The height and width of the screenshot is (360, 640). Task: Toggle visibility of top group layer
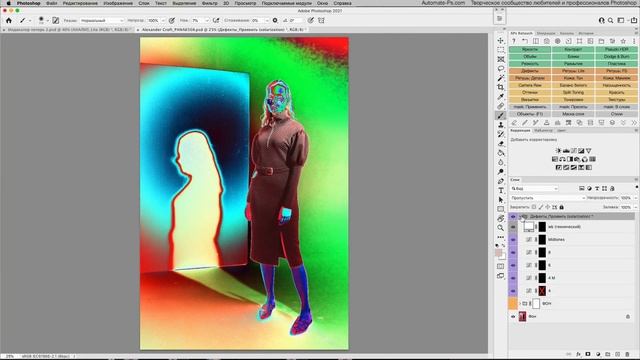tap(513, 216)
